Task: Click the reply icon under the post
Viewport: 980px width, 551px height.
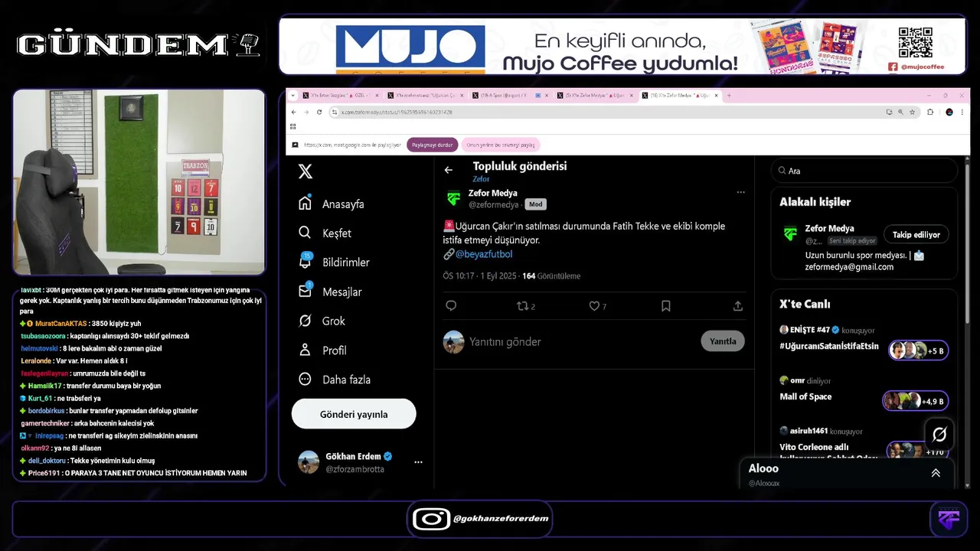Action: (451, 305)
